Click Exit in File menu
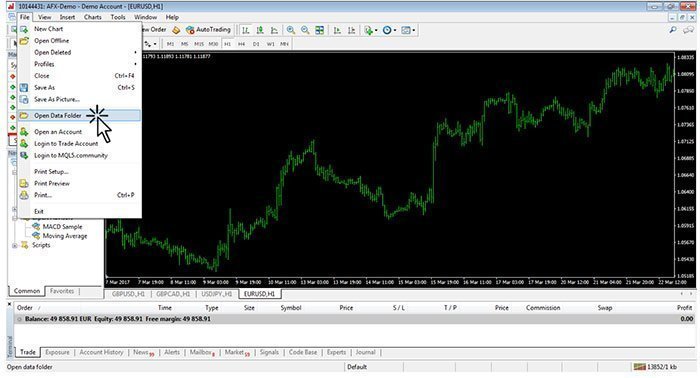Screen dimensions: 700x378 (79, 211)
